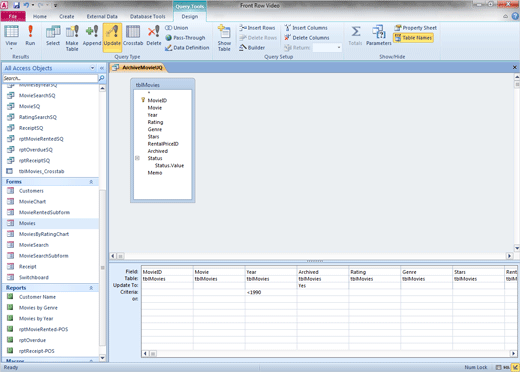Select RentalPriceID field in tblMovies

point(163,144)
